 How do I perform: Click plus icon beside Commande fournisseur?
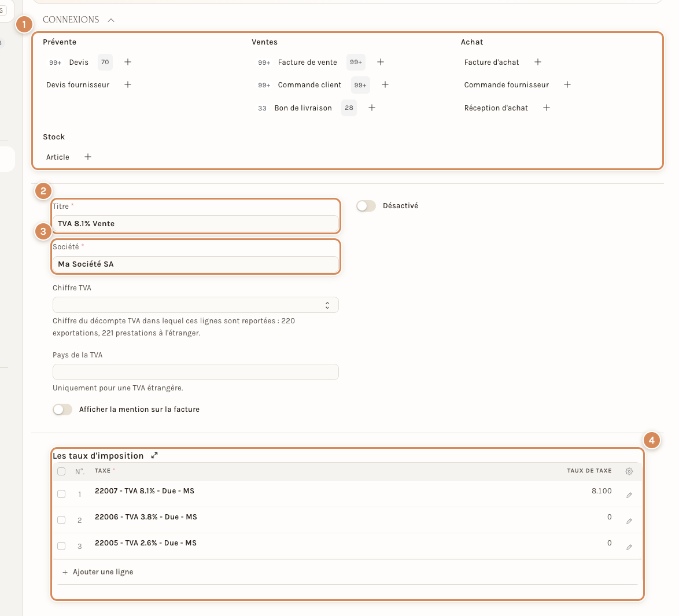pyautogui.click(x=567, y=84)
